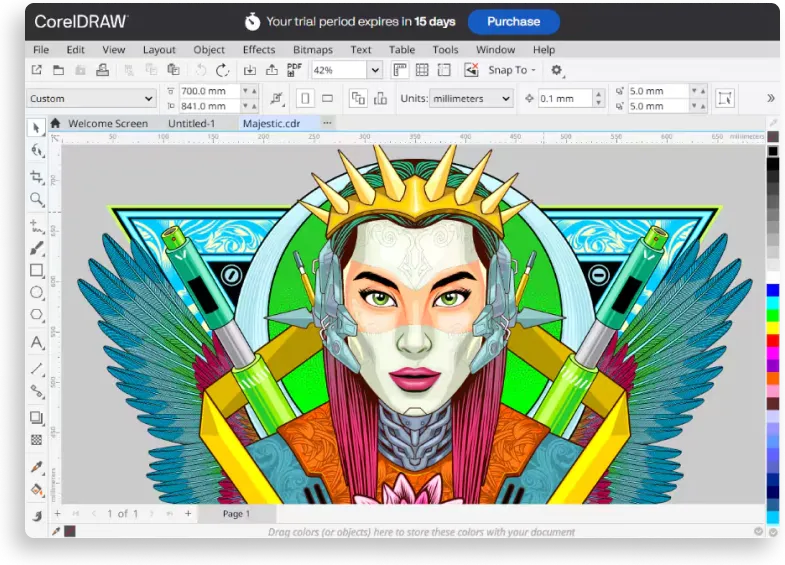Select the Freehand drawing tool
The height and width of the screenshot is (565, 785).
coord(37,226)
